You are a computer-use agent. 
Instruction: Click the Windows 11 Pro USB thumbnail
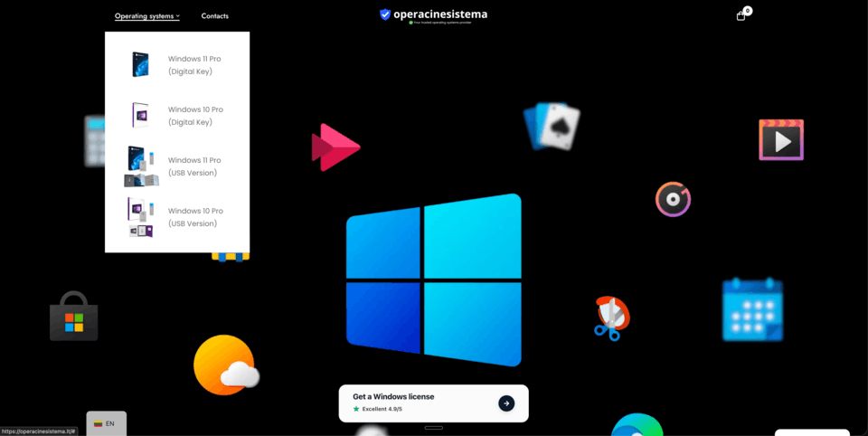(141, 166)
